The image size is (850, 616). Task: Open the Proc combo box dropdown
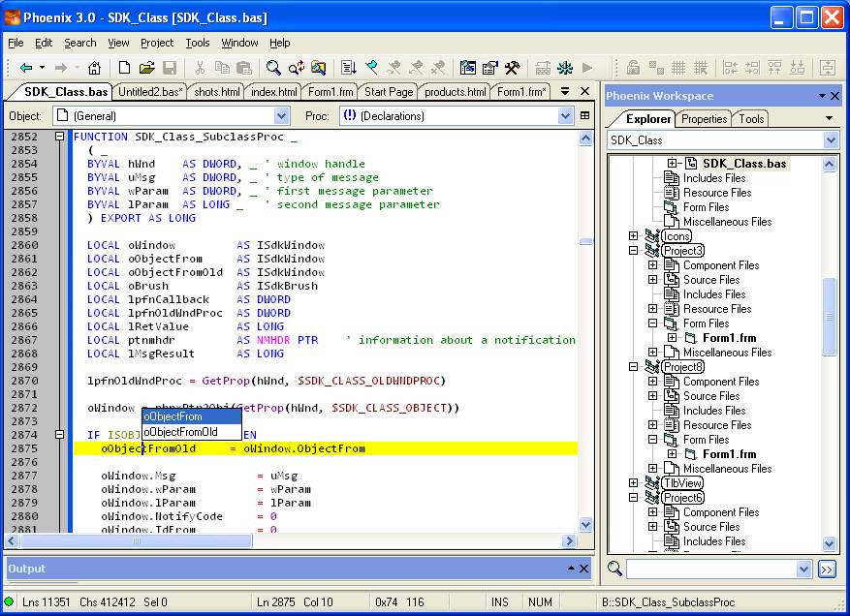pyautogui.click(x=565, y=115)
